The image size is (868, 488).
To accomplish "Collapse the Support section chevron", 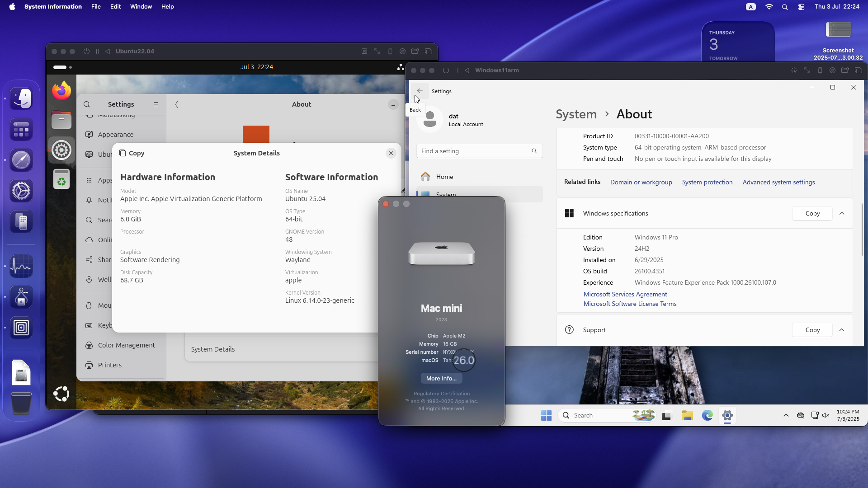I will 842,330.
